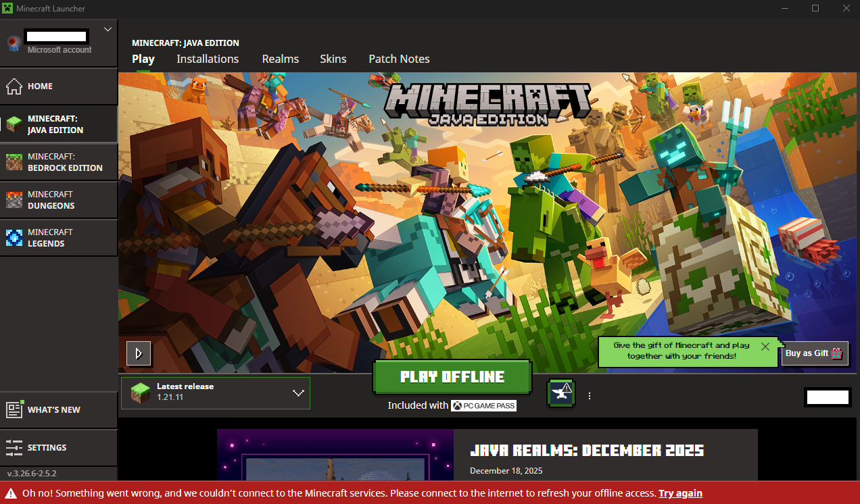Open Minecraft Legends in sidebar
The height and width of the screenshot is (504, 860).
click(59, 238)
